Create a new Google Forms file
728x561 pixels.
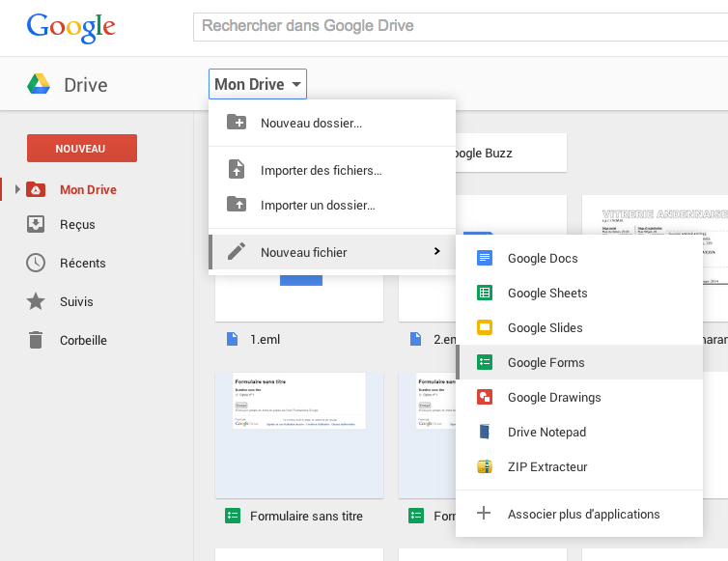[579, 362]
